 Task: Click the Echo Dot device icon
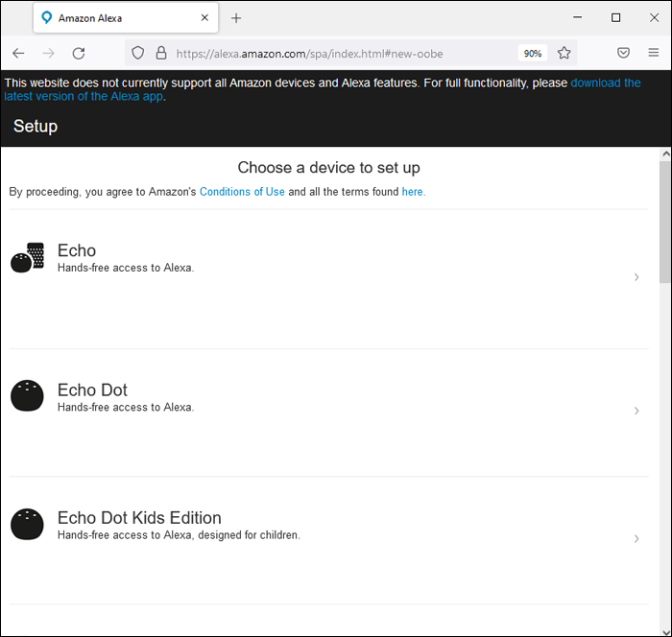coord(27,395)
